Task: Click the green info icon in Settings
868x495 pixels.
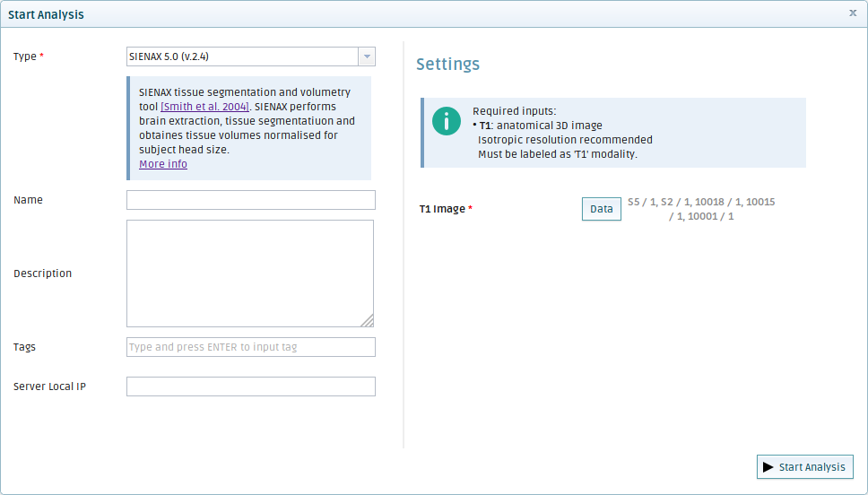Action: coord(447,121)
